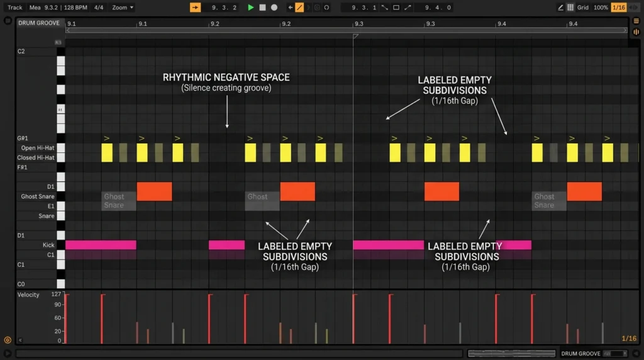This screenshot has width=644, height=360.
Task: Open the Track menu
Action: (15, 8)
